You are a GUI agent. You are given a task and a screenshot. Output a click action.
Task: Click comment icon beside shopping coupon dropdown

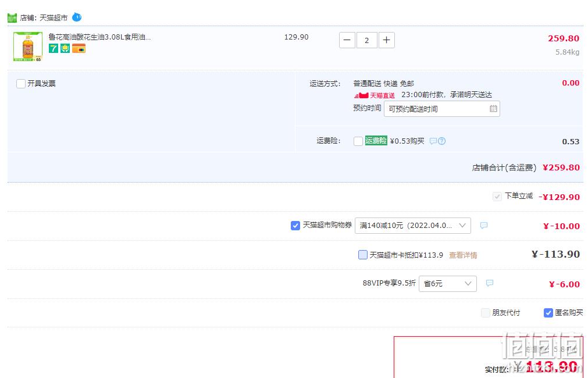(484, 226)
